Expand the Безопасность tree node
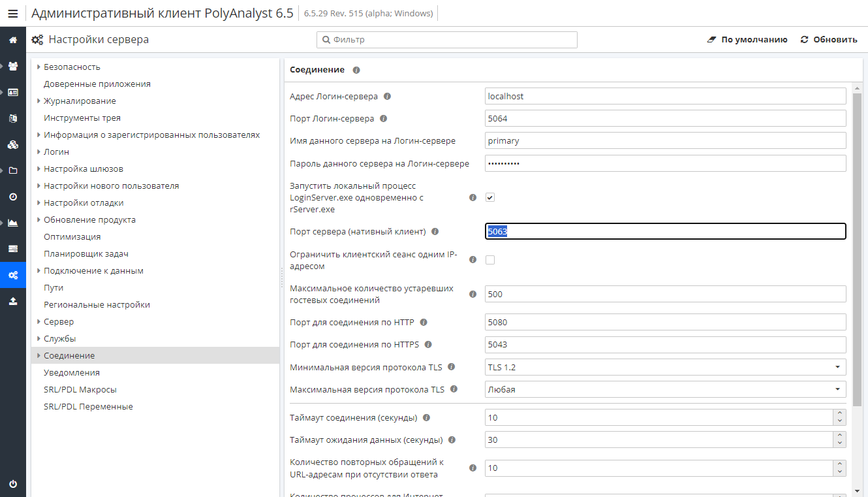The width and height of the screenshot is (868, 497). click(39, 67)
